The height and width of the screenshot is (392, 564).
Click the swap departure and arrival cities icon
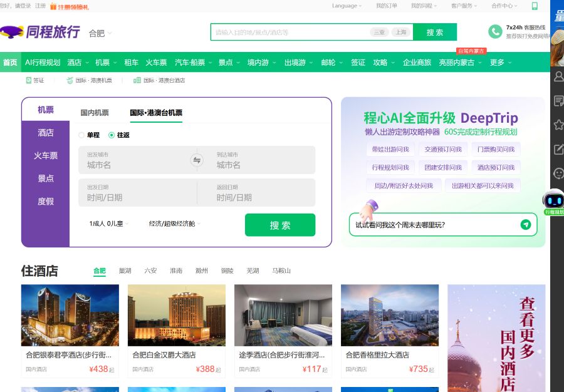(196, 160)
